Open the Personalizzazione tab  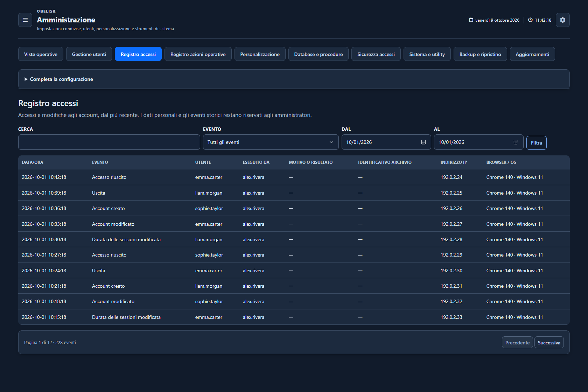(260, 54)
